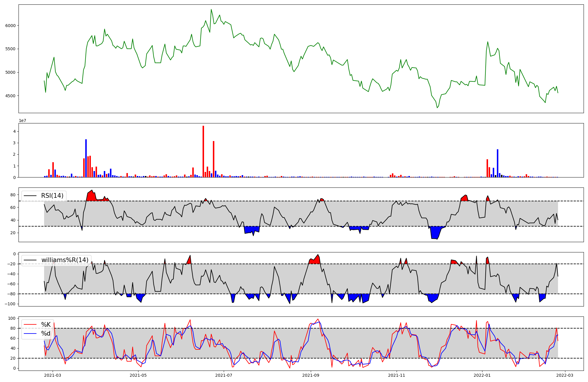Screen dimensions: 588x382
Task: Click the 1e7 volume scale label
Action: 22,120
